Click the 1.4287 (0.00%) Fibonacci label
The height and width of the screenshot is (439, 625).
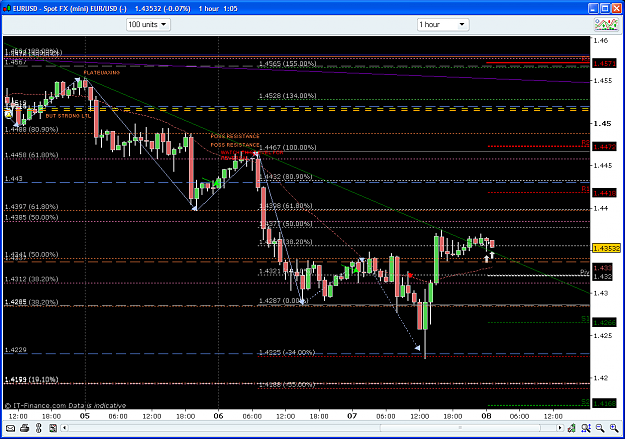click(x=283, y=301)
